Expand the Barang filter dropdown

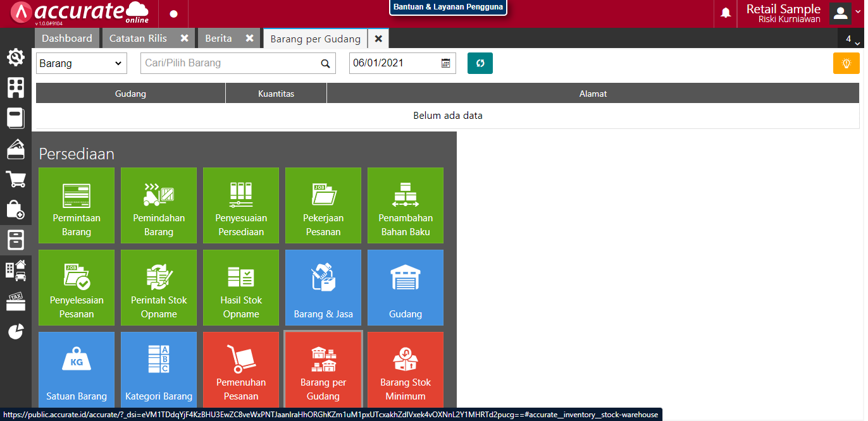[82, 63]
